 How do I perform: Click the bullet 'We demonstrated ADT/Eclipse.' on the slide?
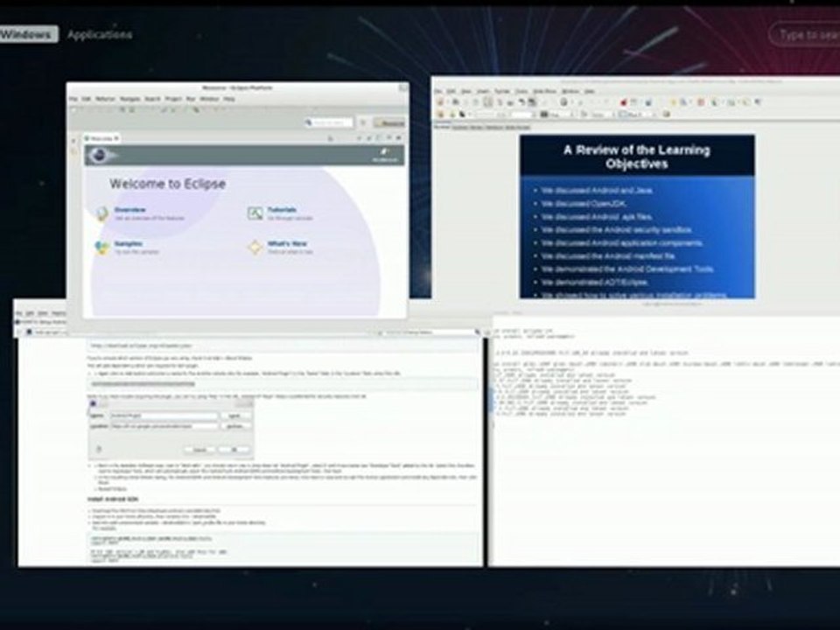[594, 282]
